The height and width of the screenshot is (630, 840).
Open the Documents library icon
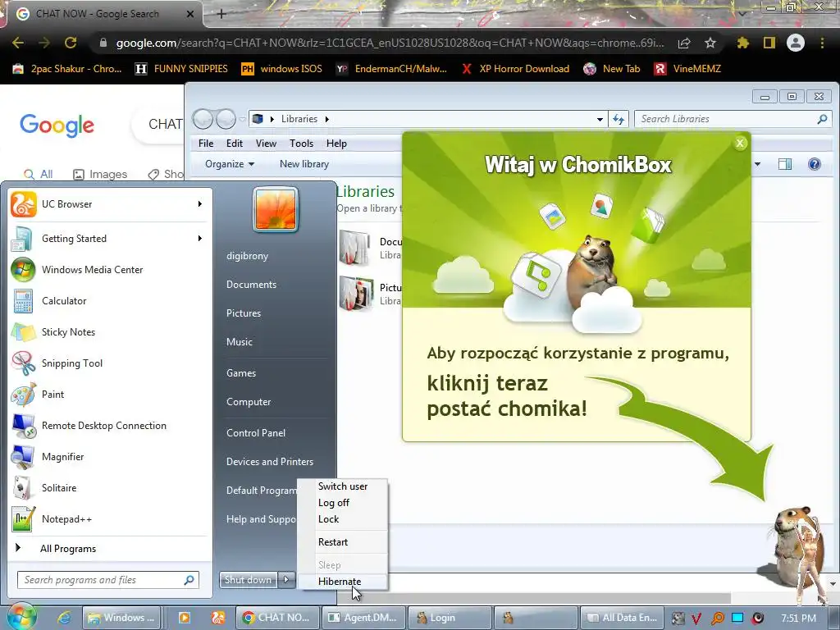click(354, 248)
